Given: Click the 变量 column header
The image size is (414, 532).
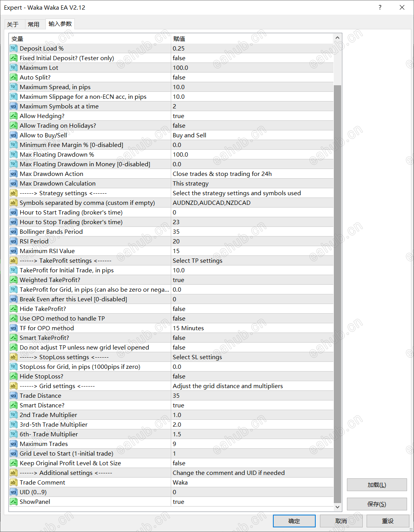Looking at the screenshot, I should (x=90, y=39).
